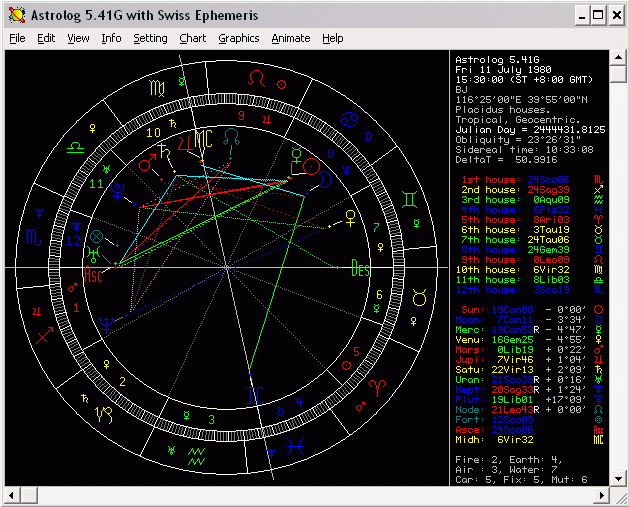Click the vertical scrollbar down arrow
The image size is (629, 507).
[x=618, y=479]
